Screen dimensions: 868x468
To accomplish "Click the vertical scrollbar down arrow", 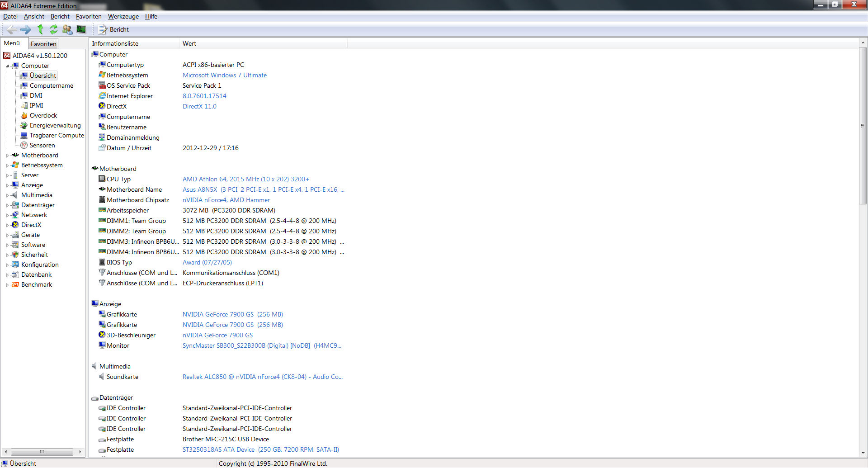I will pyautogui.click(x=863, y=453).
